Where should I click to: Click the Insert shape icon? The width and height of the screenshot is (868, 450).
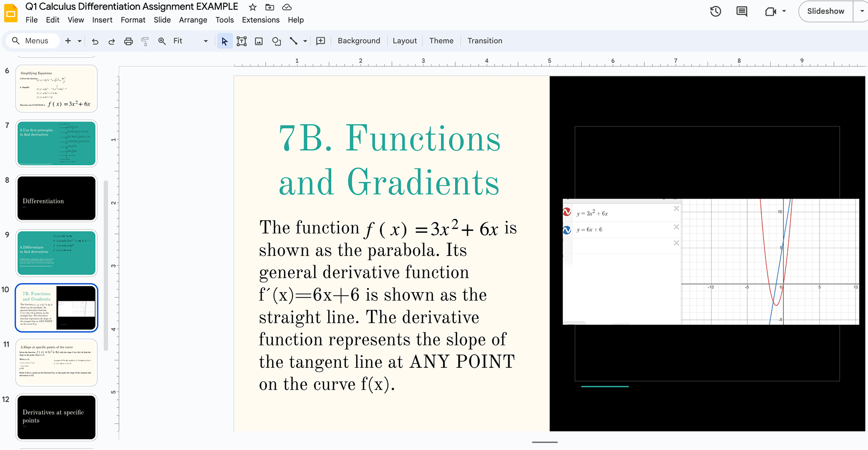click(276, 41)
